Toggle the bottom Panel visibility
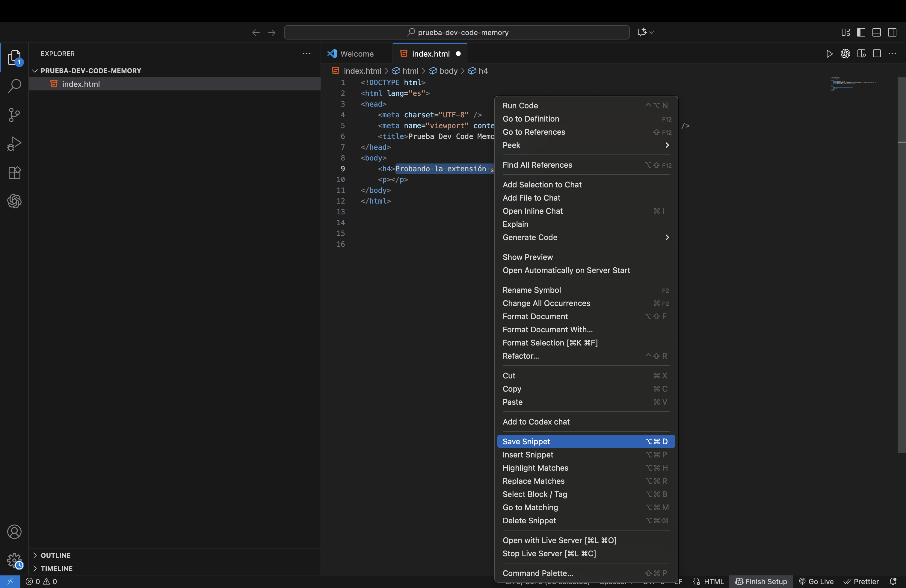 pos(877,32)
